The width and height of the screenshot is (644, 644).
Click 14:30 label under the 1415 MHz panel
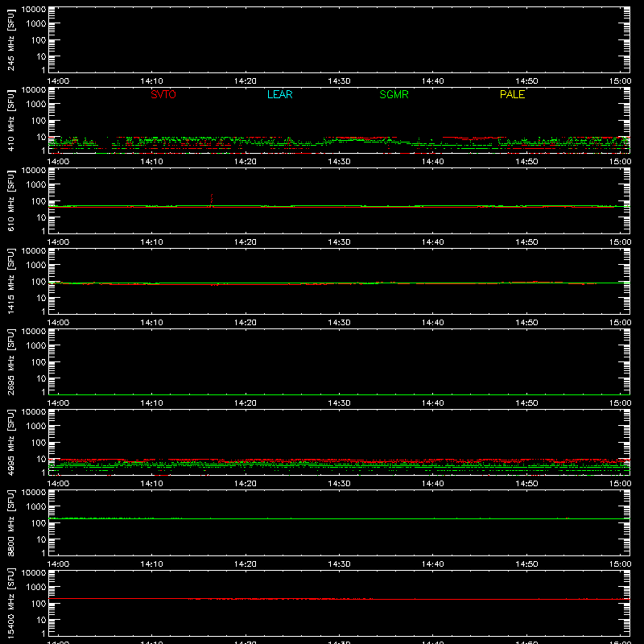339,323
